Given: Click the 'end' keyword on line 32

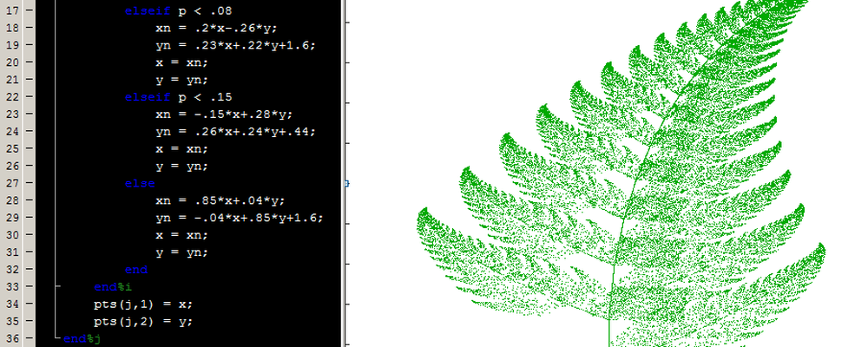Looking at the screenshot, I should (x=136, y=269).
